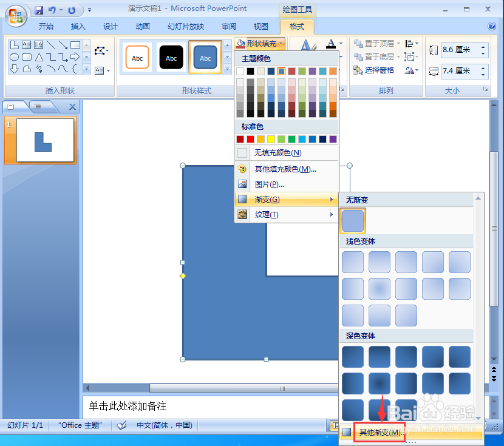Pick the black theme color swatch
This screenshot has height=446, width=504.
[x=250, y=71]
